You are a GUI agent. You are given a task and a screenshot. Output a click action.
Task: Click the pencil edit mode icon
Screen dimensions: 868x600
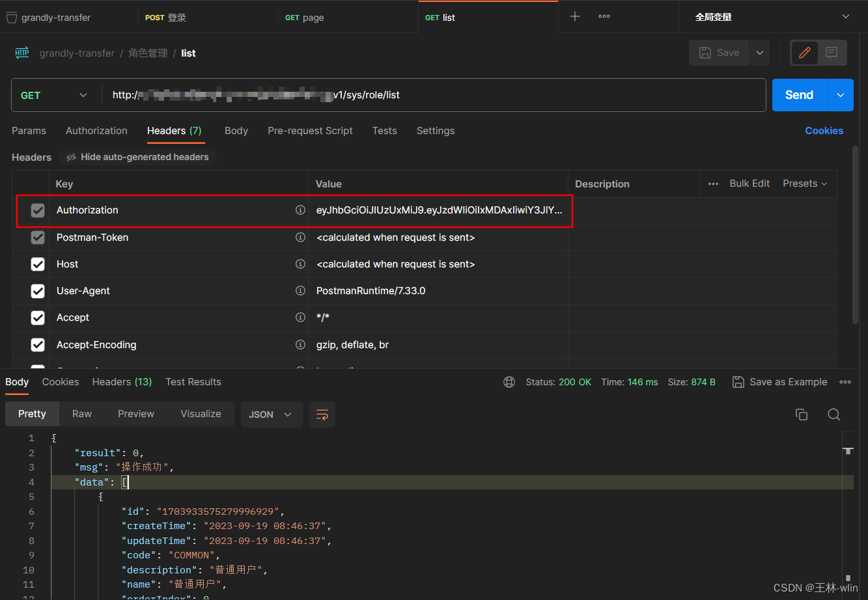[805, 53]
